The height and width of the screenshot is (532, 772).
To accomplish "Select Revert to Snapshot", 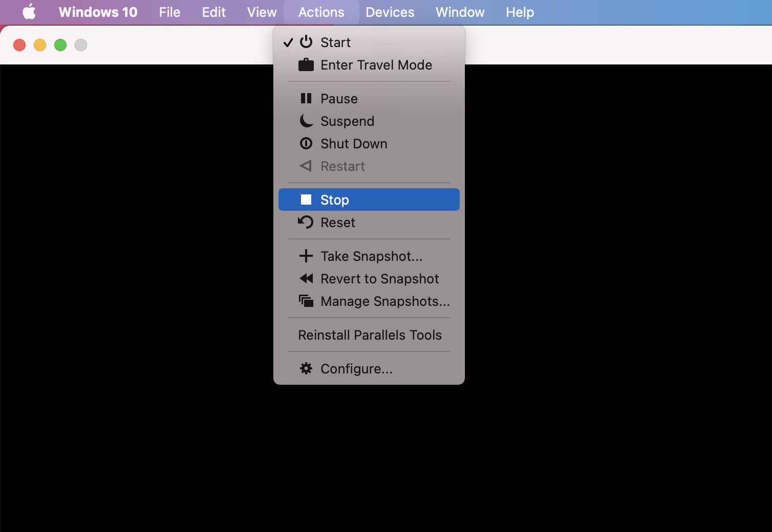I will pos(369,278).
